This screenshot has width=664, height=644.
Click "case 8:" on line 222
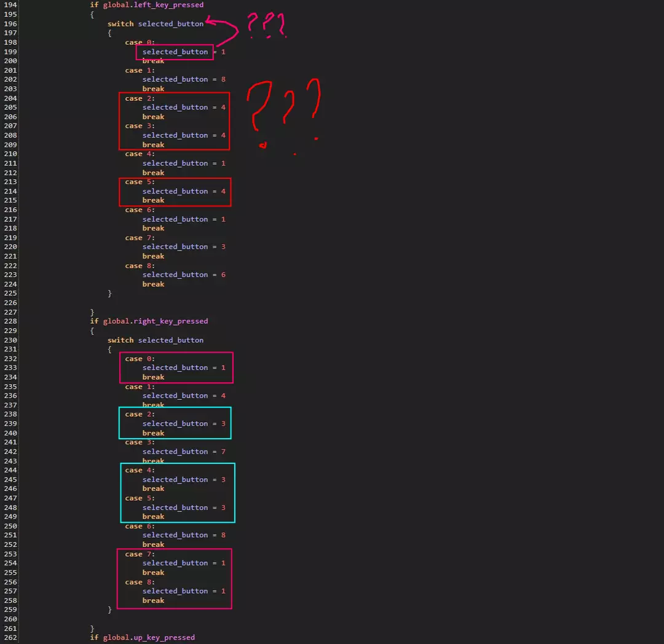pos(140,265)
